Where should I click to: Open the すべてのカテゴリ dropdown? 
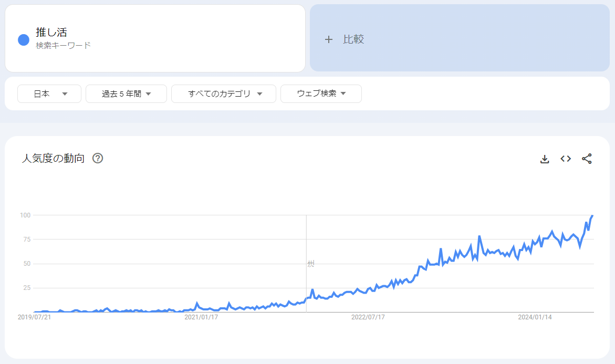(x=224, y=93)
